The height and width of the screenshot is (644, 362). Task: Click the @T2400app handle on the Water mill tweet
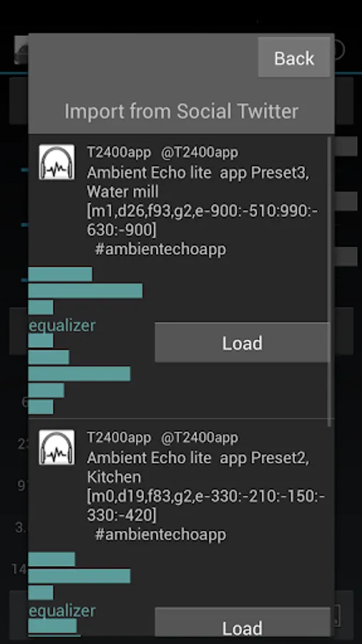point(200,152)
